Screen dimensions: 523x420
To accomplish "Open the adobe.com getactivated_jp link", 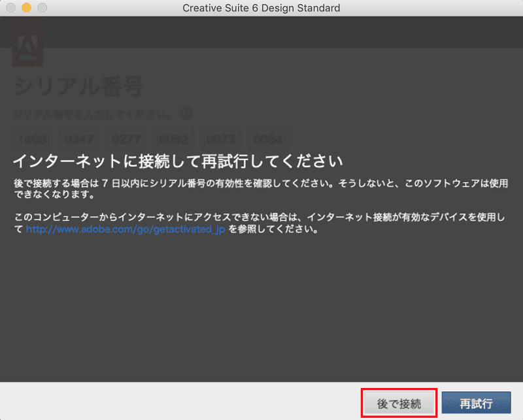I will 126,229.
